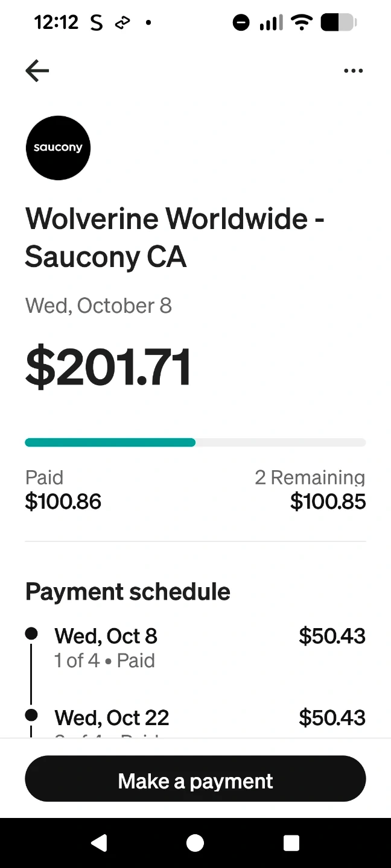Screen dimensions: 391x868
Task: Open the three-dot more options menu
Action: tap(353, 71)
